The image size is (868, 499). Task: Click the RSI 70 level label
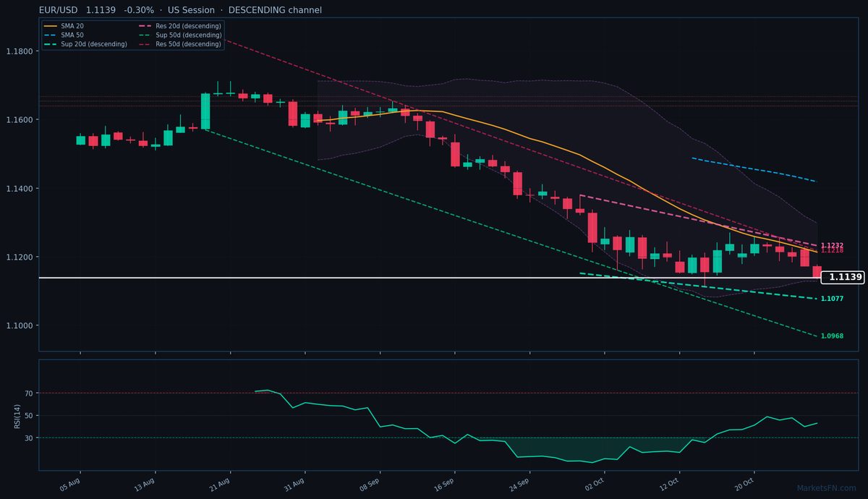(x=27, y=393)
